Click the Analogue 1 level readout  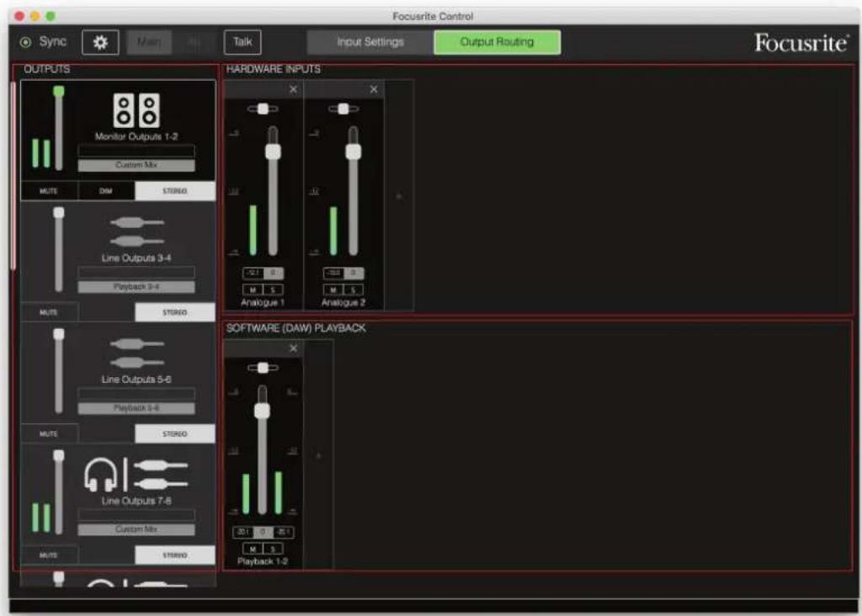[253, 273]
